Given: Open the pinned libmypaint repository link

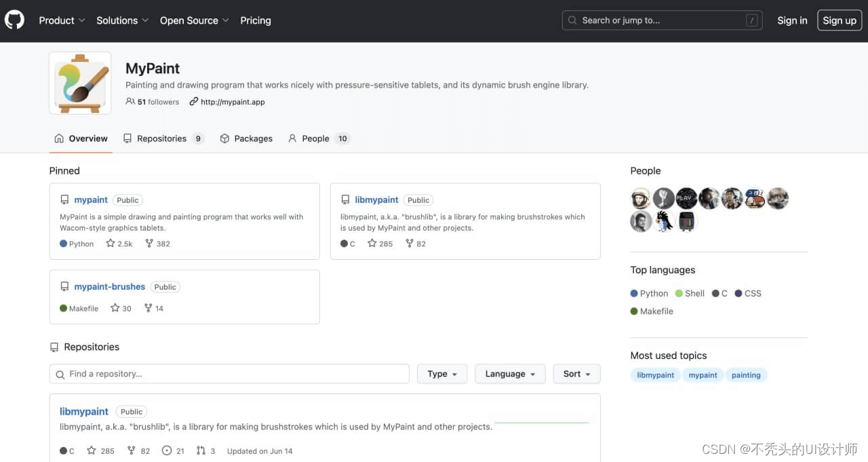Looking at the screenshot, I should click(x=376, y=200).
